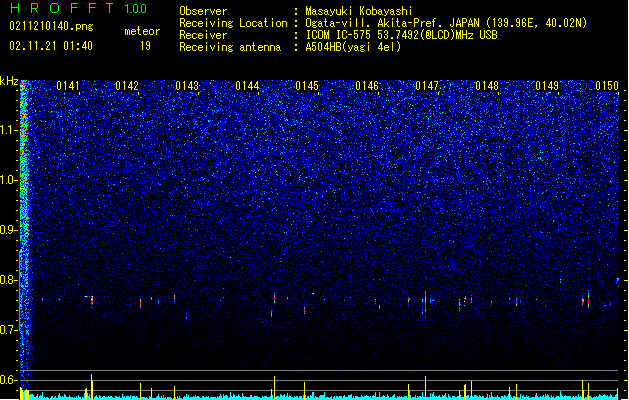Click the 0150 time marker
629x400 pixels.
(x=607, y=86)
